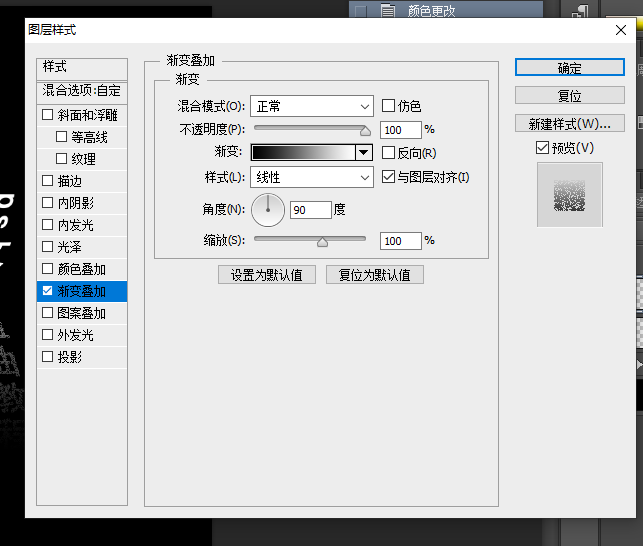Open the 混合模式 dropdown showing 正常
Viewport: 643px width, 546px height.
(x=312, y=107)
